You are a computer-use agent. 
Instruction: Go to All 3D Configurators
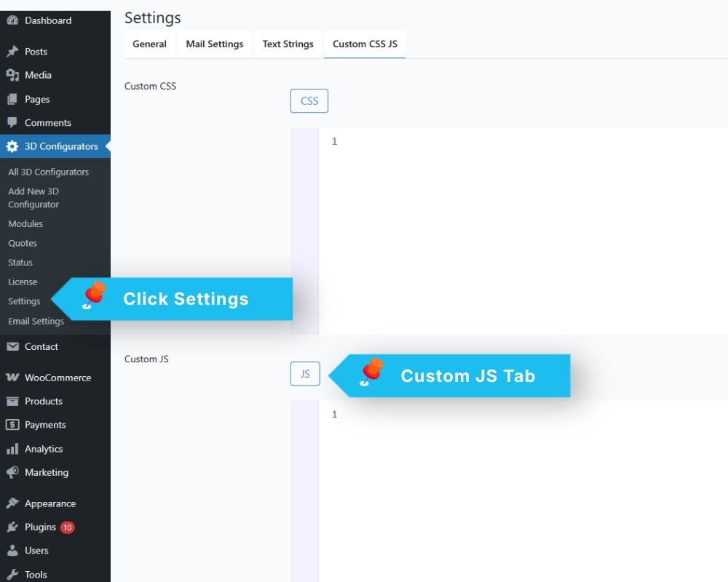[x=48, y=172]
